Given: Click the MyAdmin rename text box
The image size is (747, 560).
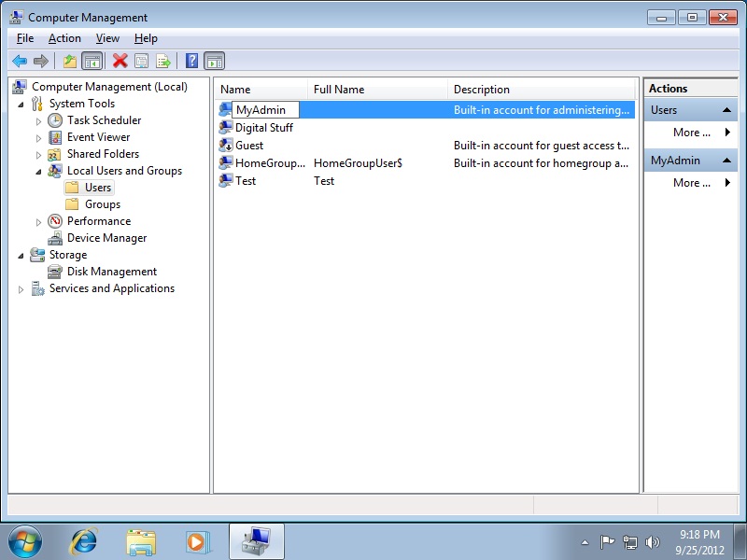Looking at the screenshot, I should coord(265,110).
